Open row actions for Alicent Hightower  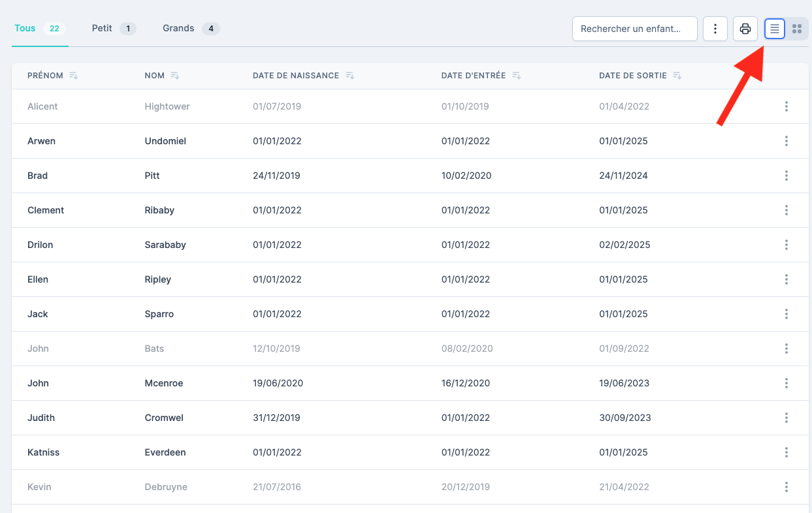pos(786,106)
